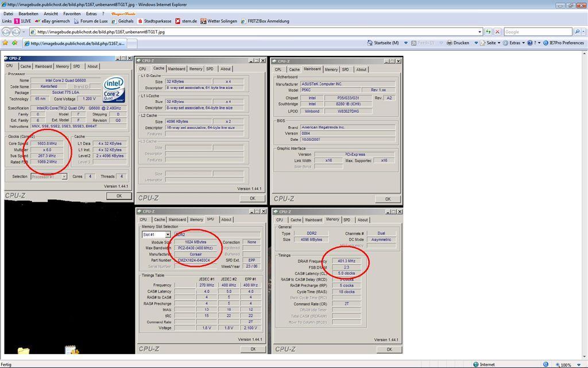Click the '401.0 MHz' DRAM Frequency value
This screenshot has height=368, width=588.
(346, 261)
